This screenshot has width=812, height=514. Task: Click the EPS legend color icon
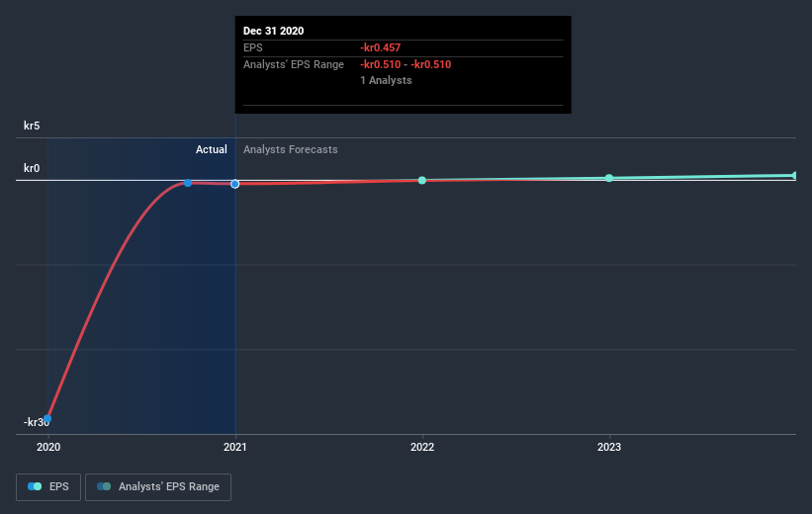click(x=35, y=486)
